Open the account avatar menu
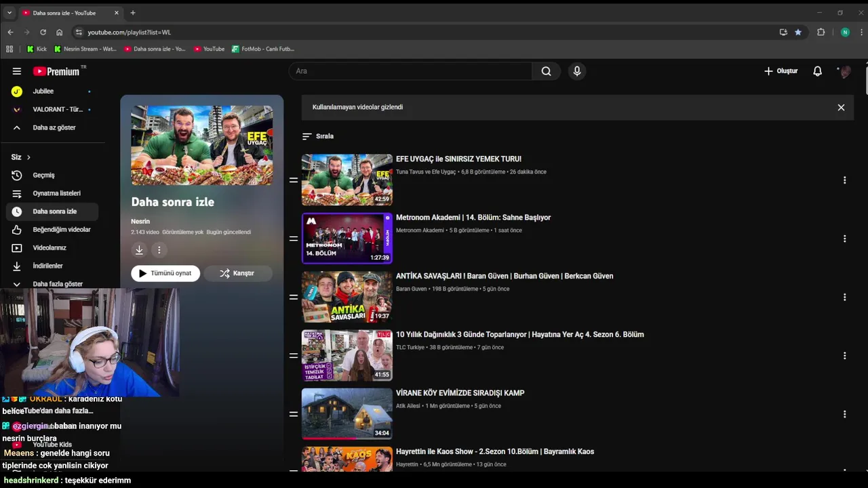This screenshot has width=868, height=488. 845,71
